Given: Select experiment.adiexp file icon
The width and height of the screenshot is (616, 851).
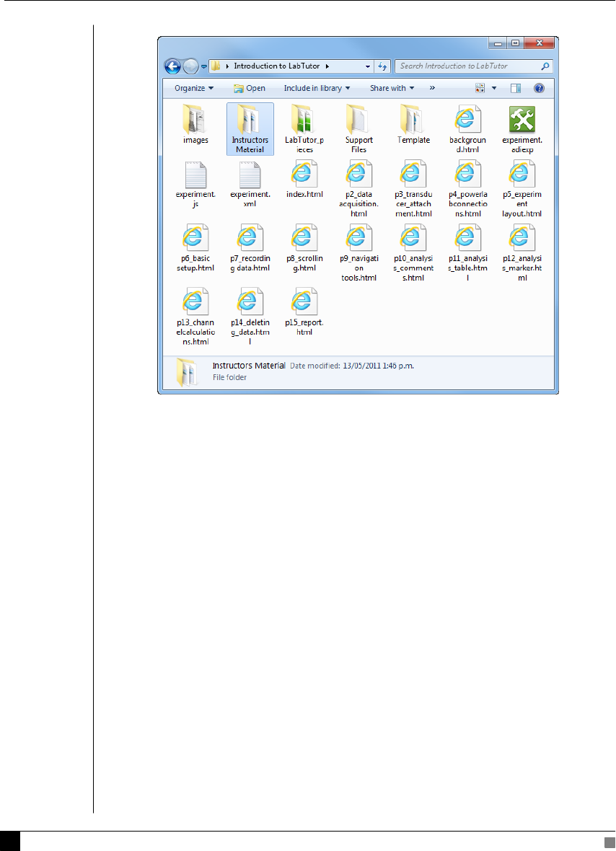Looking at the screenshot, I should 522,120.
